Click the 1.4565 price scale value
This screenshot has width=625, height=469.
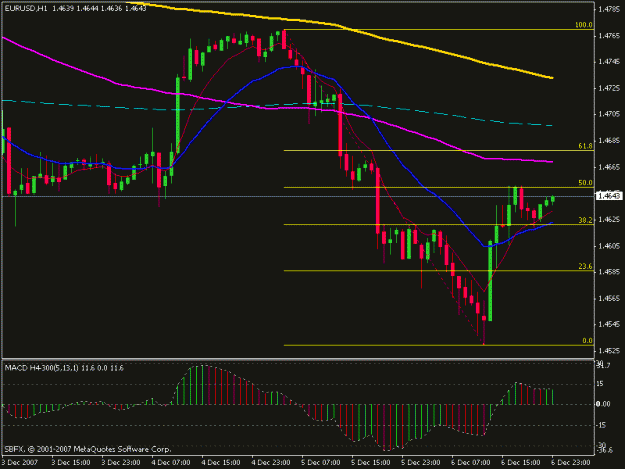tap(609, 298)
